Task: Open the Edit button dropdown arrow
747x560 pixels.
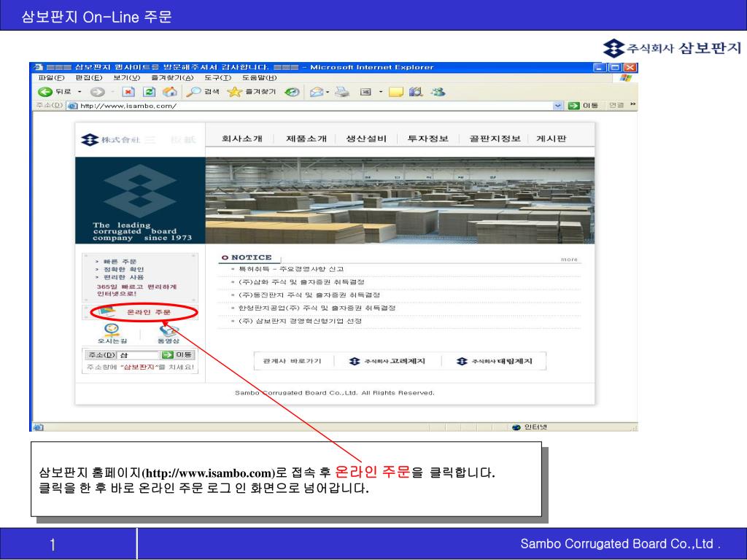Action: pyautogui.click(x=381, y=92)
